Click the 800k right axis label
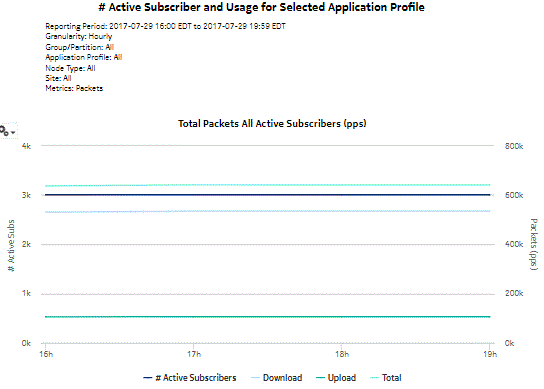This screenshot has height=389, width=544. 514,146
